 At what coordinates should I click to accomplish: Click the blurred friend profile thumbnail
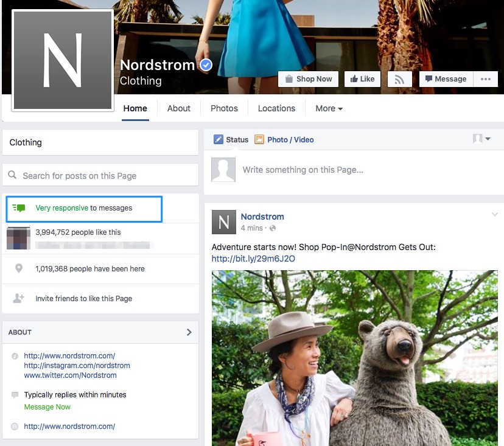click(18, 238)
